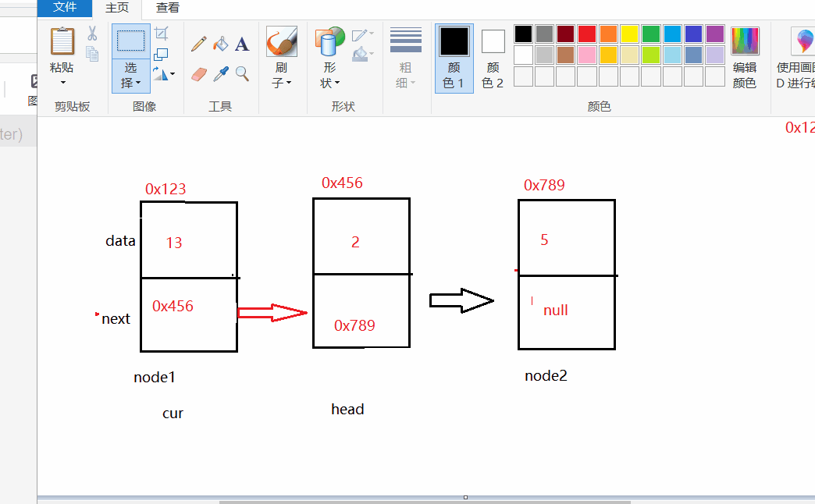Pick the indigo color swatch
Image resolution: width=815 pixels, height=504 pixels.
(x=693, y=34)
